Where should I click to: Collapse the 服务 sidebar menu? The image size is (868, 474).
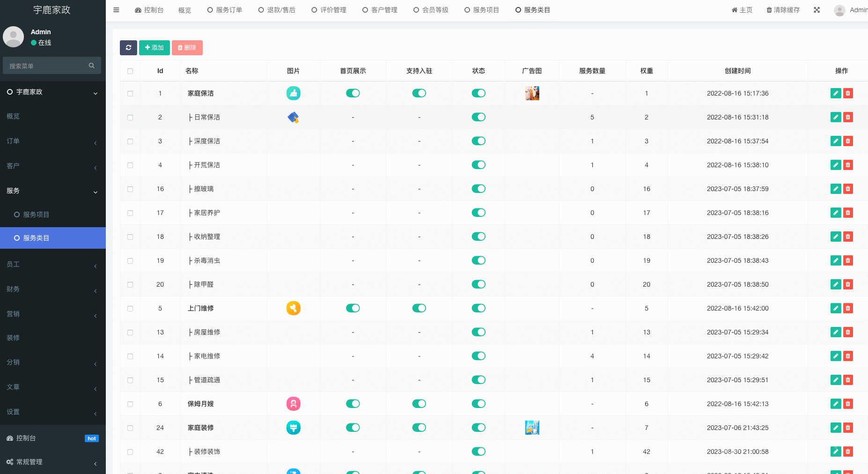(x=52, y=191)
